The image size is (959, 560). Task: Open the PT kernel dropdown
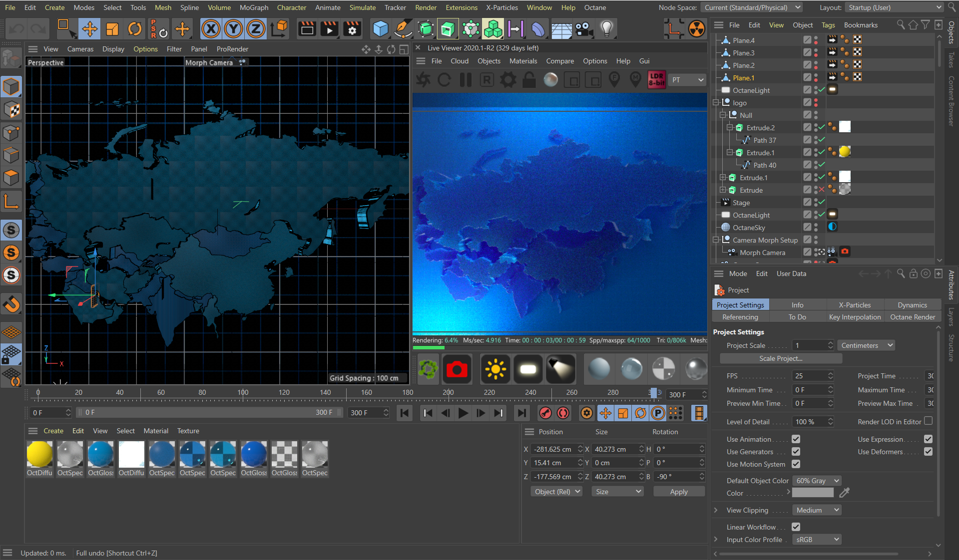click(687, 80)
